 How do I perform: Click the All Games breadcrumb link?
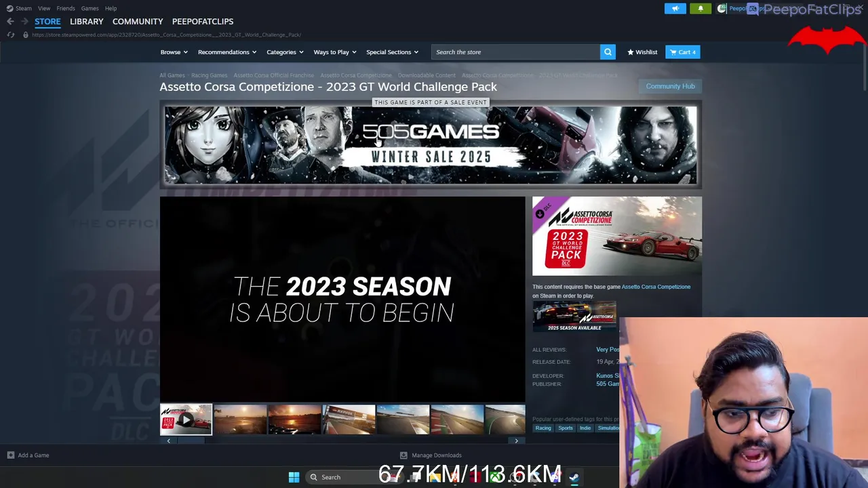pos(172,75)
